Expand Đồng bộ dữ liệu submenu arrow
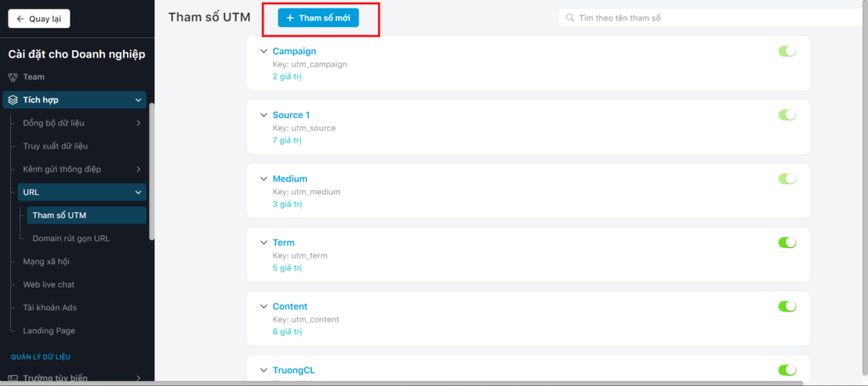Screen dimensions: 868x386 click(138, 123)
